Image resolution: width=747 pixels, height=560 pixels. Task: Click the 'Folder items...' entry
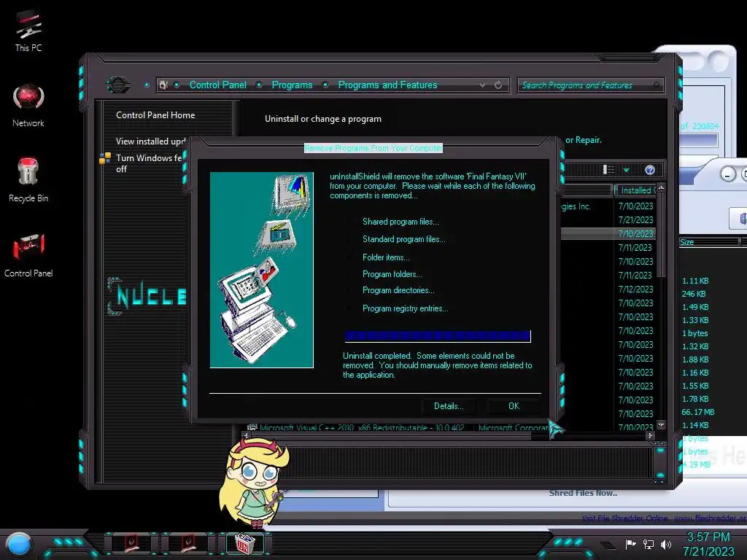point(386,257)
